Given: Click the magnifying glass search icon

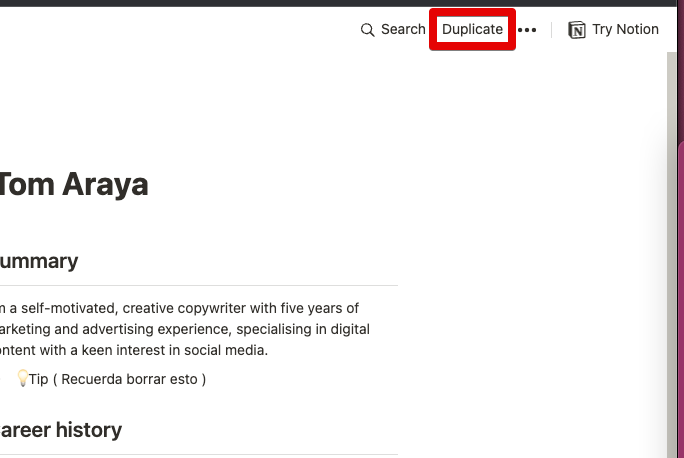Looking at the screenshot, I should [367, 30].
